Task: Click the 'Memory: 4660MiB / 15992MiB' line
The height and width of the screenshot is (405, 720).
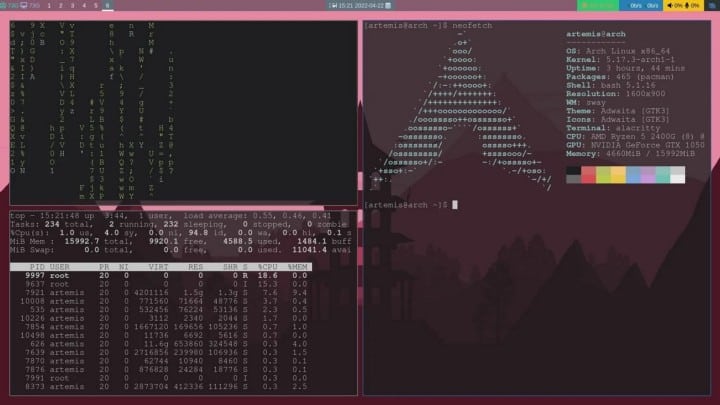Action: pos(630,153)
